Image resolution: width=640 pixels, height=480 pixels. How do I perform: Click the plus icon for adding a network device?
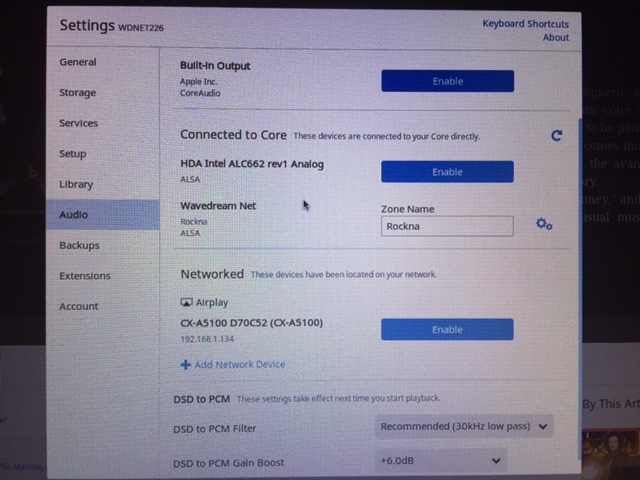185,364
